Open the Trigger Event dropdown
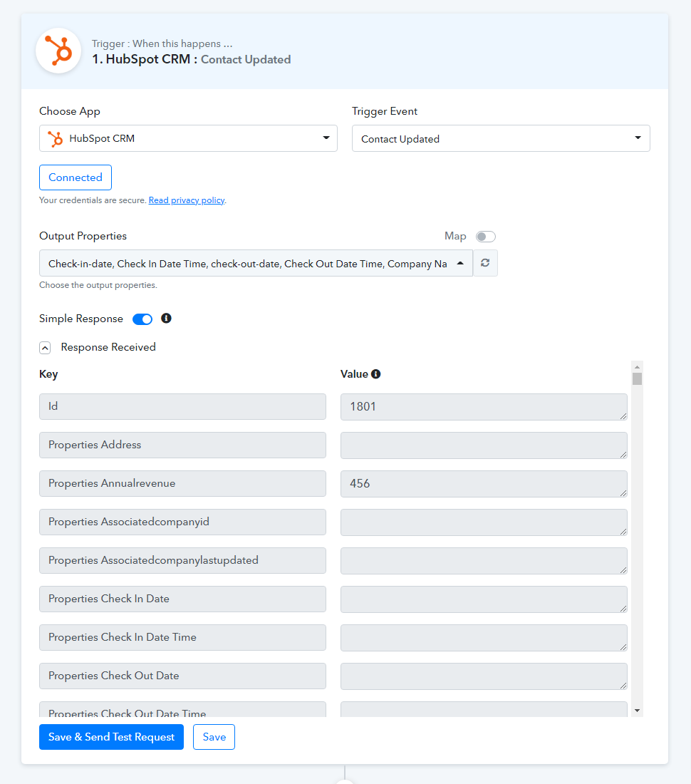This screenshot has width=691, height=784. tap(501, 138)
